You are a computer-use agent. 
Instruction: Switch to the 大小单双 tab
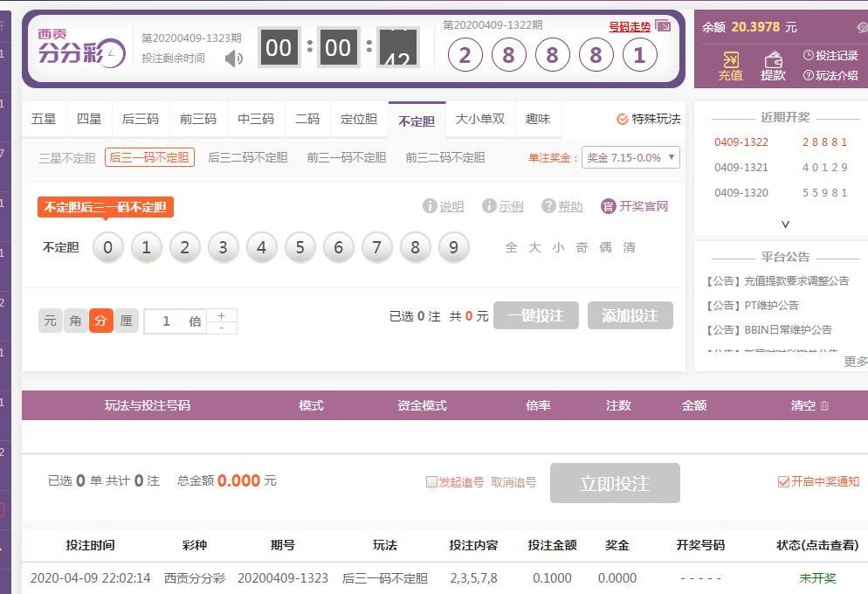click(x=480, y=119)
